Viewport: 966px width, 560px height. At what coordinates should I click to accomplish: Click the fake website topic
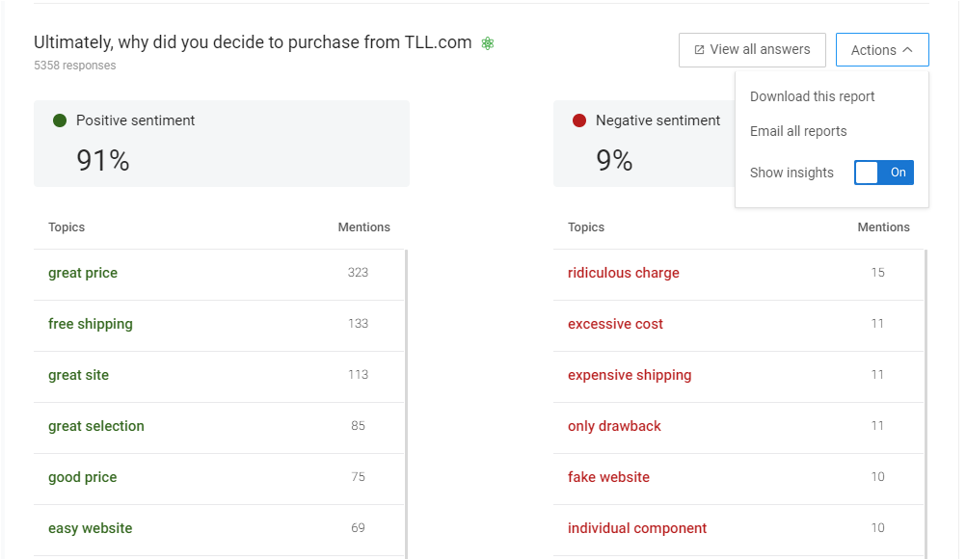click(608, 477)
